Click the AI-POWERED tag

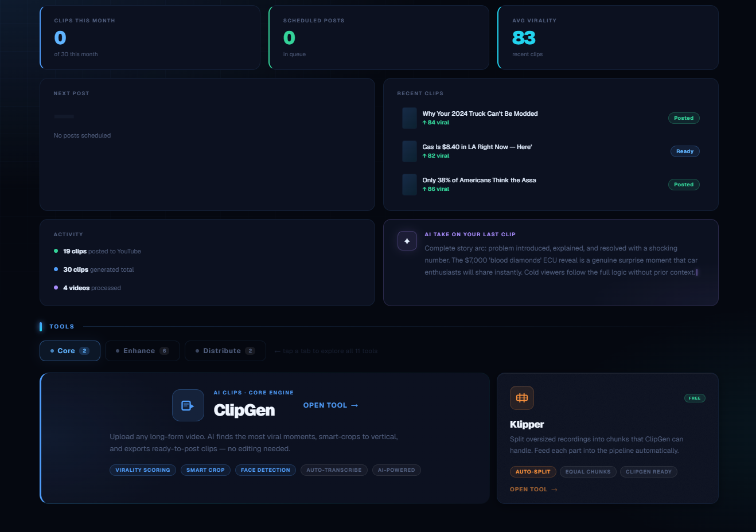[396, 470]
